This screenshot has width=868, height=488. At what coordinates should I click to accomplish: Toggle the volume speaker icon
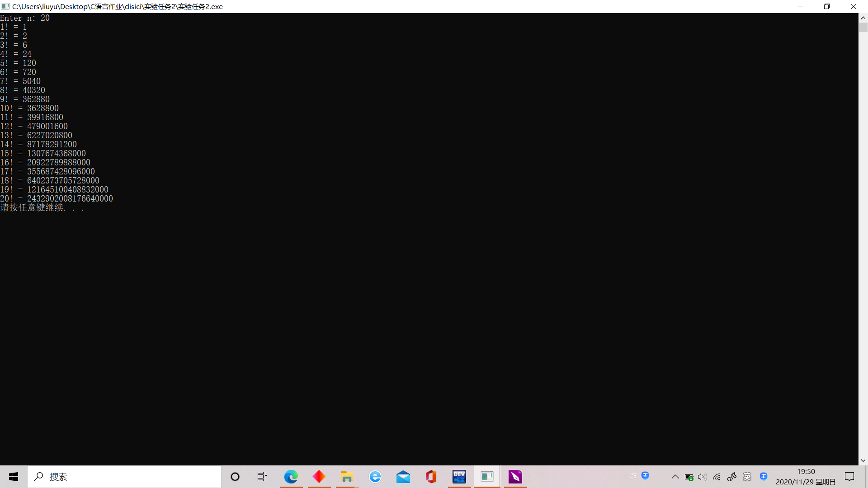(702, 477)
